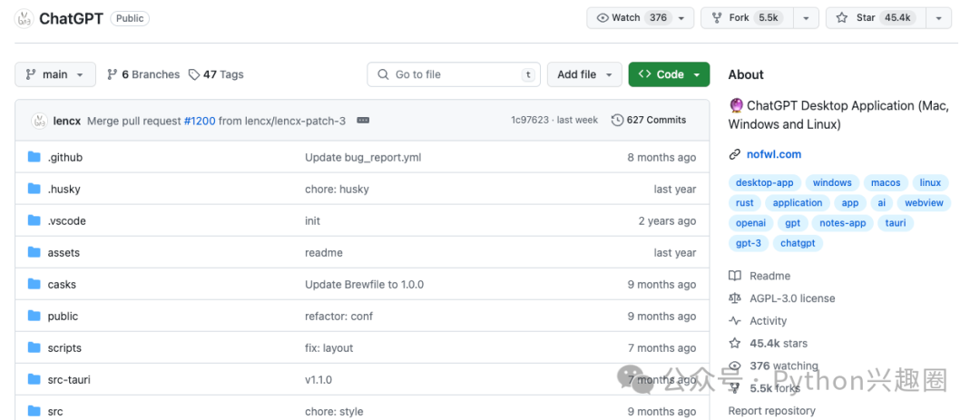This screenshot has height=420, width=980.
Task: Star the repository with Star 45.4k button
Action: point(877,18)
